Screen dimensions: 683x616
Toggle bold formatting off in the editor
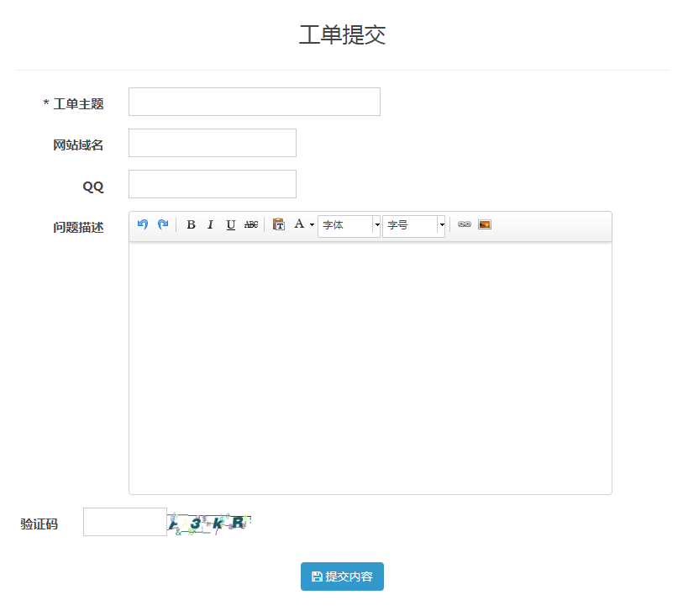pos(191,224)
